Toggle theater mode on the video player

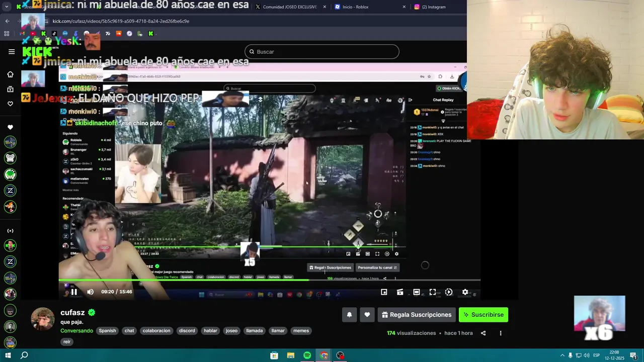point(416,292)
